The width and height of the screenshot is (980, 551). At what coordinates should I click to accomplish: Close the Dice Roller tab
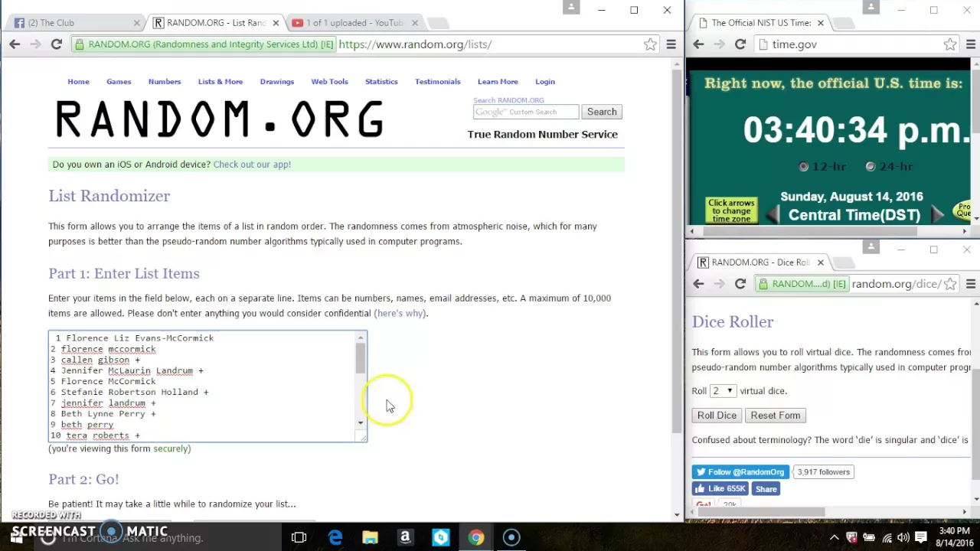820,262
